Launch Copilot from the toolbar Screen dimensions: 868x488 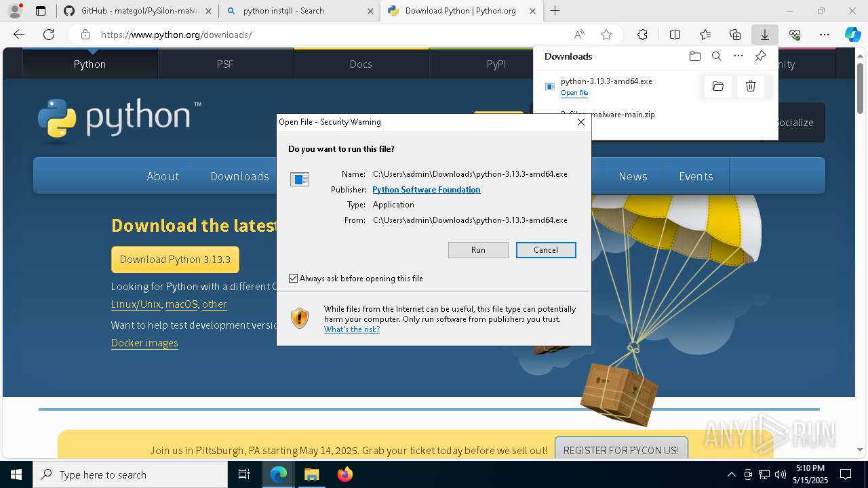tap(852, 35)
